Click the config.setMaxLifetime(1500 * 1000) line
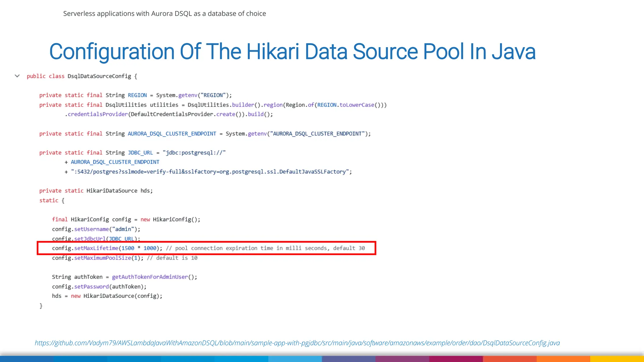The image size is (644, 362). (x=208, y=248)
